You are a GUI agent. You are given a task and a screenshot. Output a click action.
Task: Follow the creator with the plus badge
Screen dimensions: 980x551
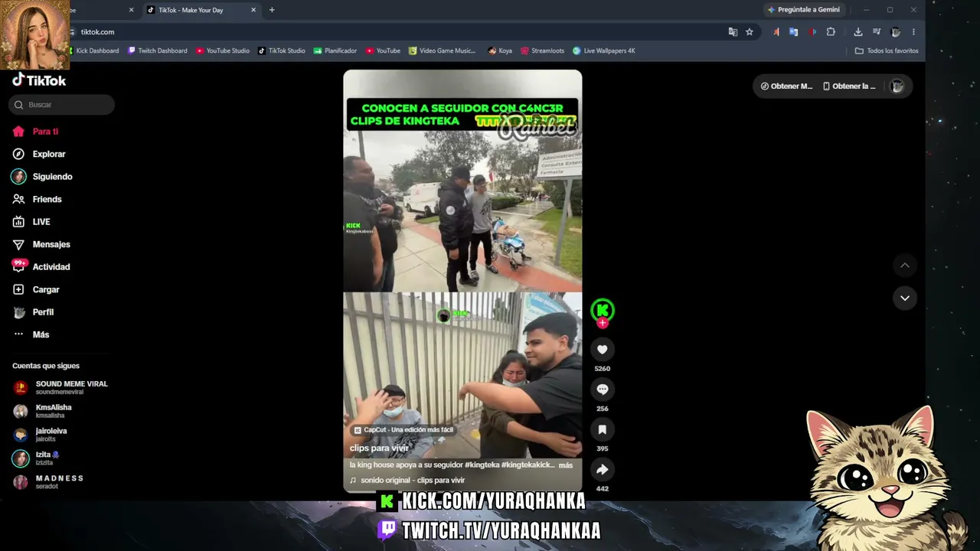[x=603, y=323]
